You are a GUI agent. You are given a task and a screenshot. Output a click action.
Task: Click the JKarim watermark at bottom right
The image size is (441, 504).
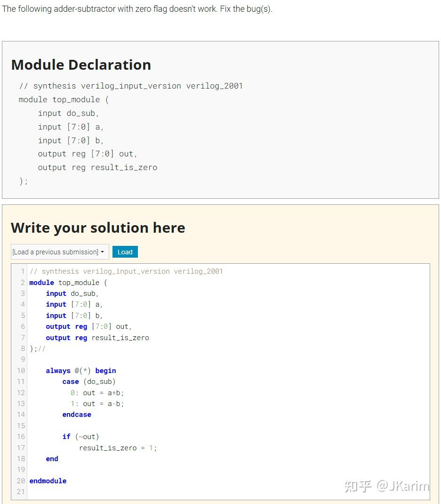tap(386, 486)
